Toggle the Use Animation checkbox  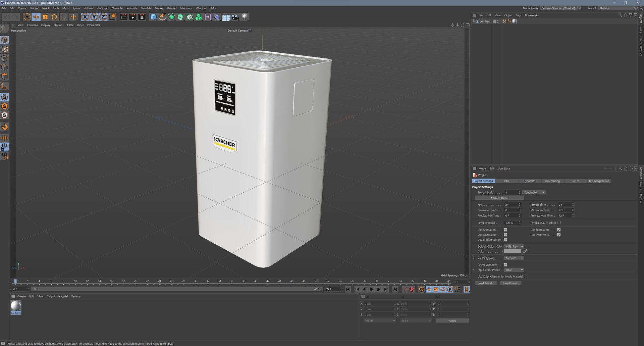505,230
